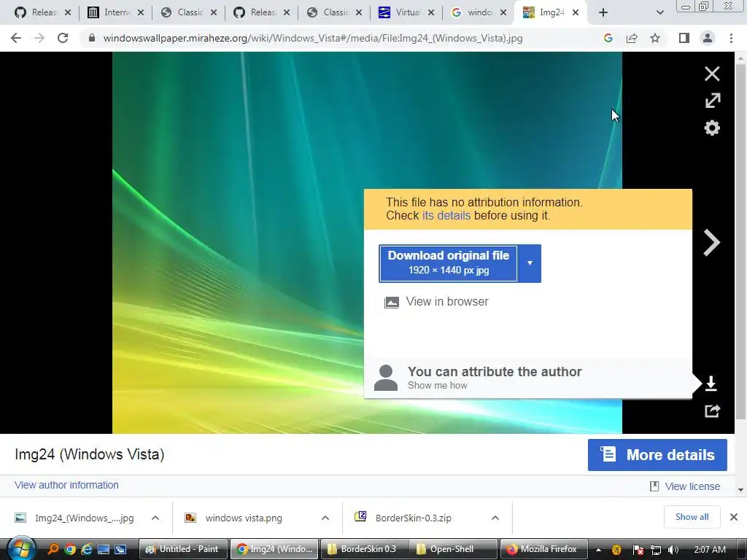This screenshot has height=560, width=747.
Task: Click the share page icon in address bar
Action: pyautogui.click(x=632, y=38)
